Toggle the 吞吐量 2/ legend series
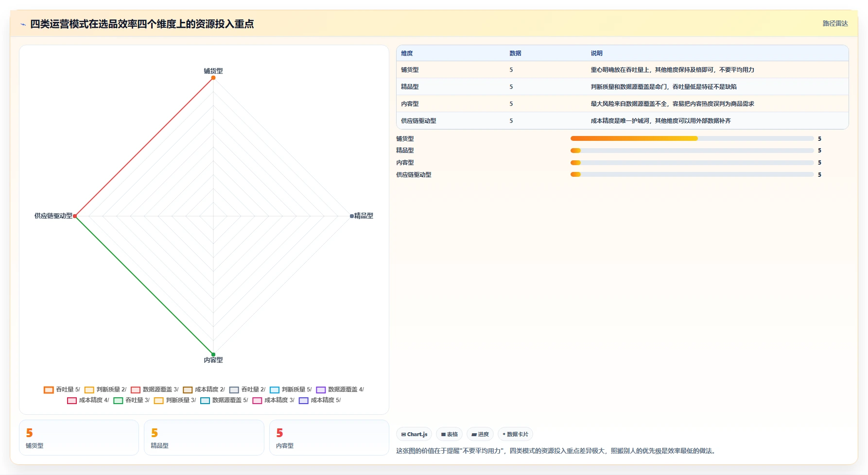Viewport: 868px width, 475px height. (x=247, y=390)
